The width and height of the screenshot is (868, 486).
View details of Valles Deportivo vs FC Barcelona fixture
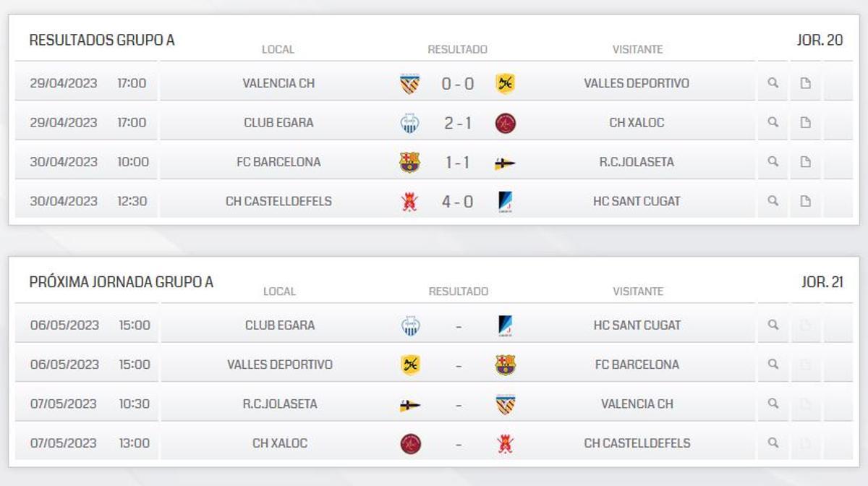click(773, 364)
